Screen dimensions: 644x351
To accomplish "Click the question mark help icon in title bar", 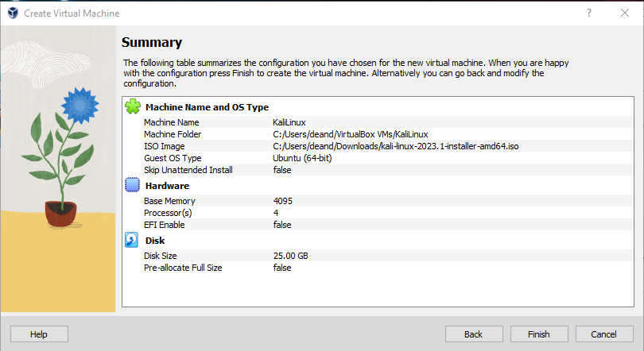I will click(589, 13).
